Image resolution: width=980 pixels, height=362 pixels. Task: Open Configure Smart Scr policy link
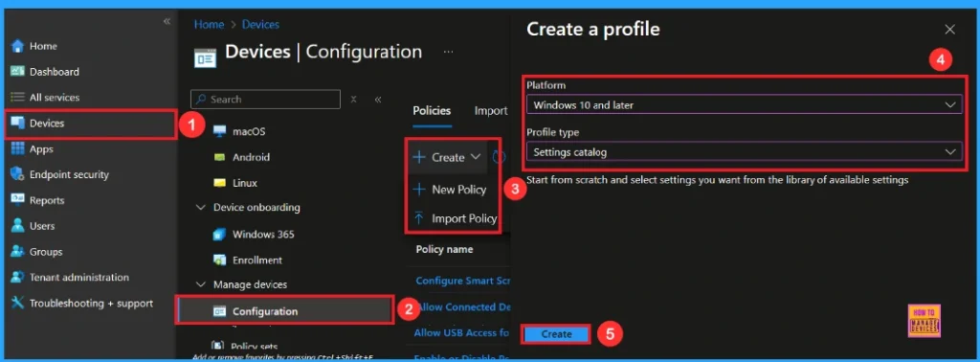pyautogui.click(x=462, y=281)
